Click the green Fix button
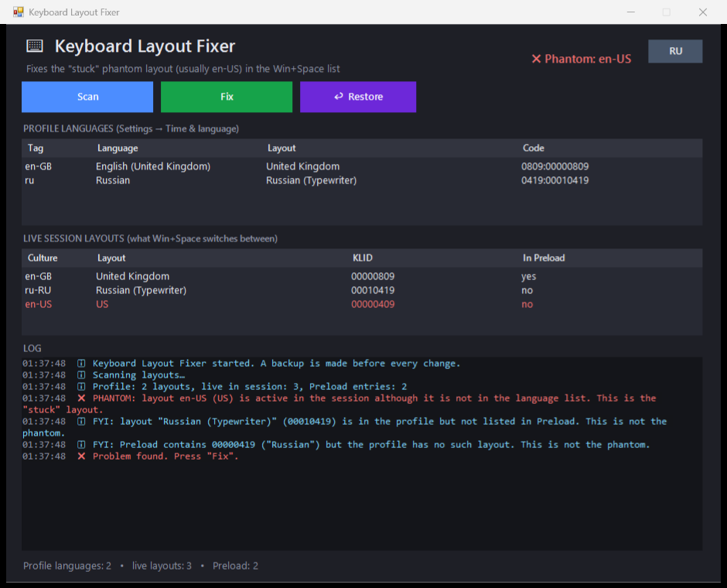Image resolution: width=727 pixels, height=588 pixels. (x=227, y=97)
